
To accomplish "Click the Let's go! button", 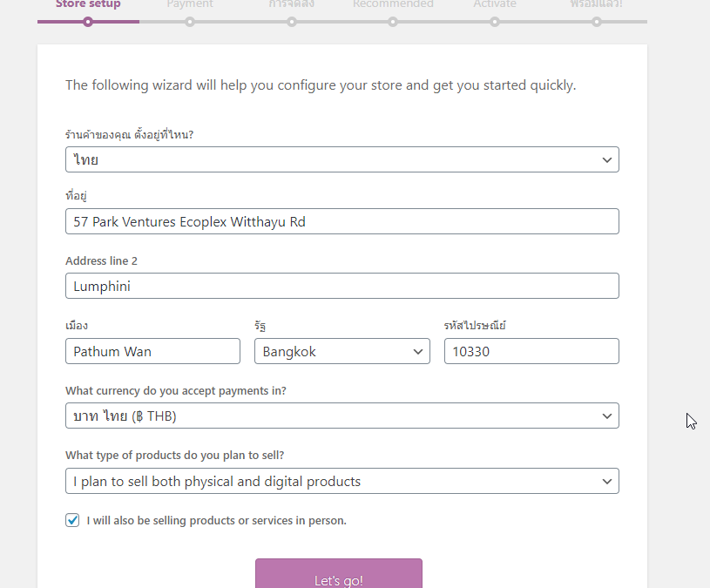I will [x=339, y=573].
